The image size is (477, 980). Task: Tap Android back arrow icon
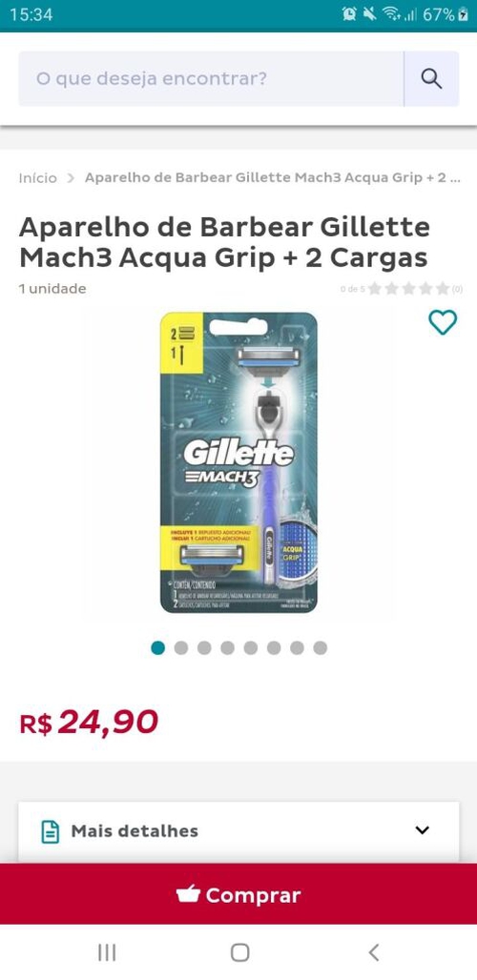point(373,951)
